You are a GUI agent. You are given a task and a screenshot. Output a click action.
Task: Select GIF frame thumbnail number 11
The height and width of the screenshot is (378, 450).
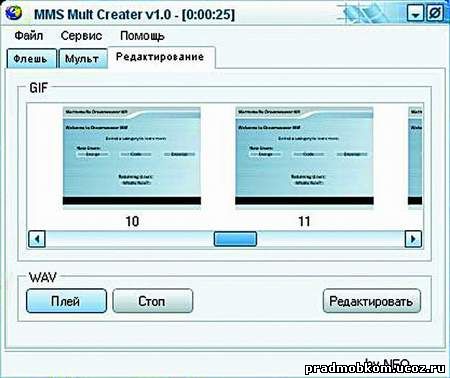click(x=304, y=156)
